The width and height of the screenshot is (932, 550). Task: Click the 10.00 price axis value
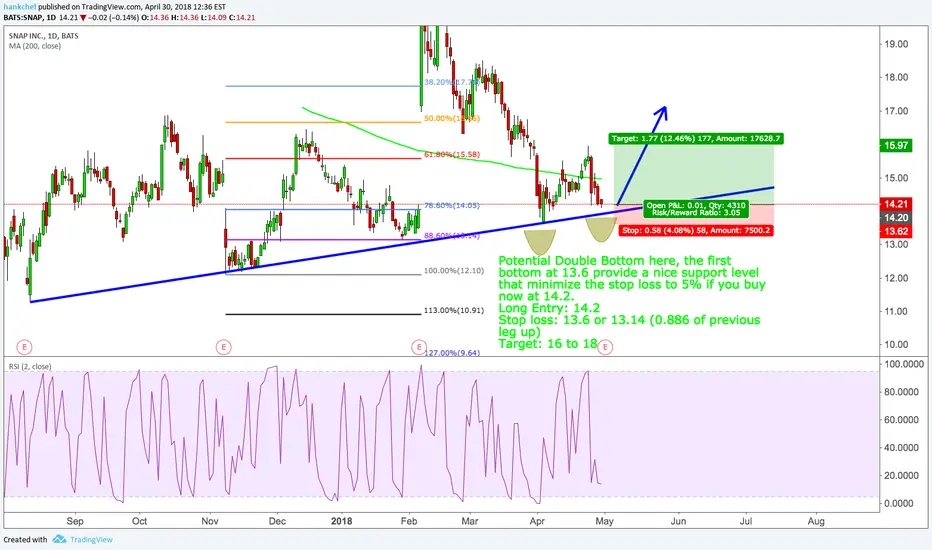click(x=896, y=345)
